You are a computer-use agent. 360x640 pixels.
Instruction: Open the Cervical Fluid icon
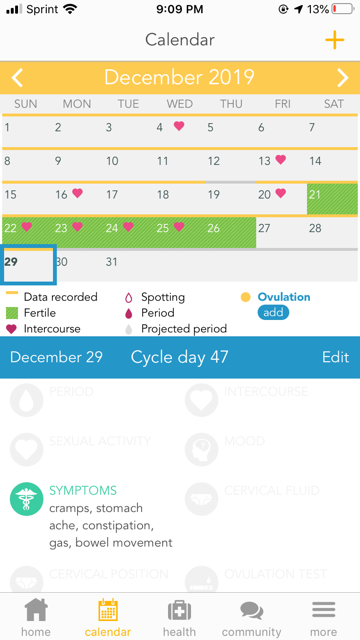tap(202, 499)
